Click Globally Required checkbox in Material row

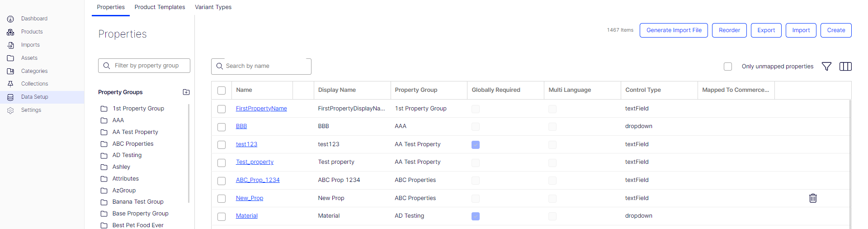476,216
